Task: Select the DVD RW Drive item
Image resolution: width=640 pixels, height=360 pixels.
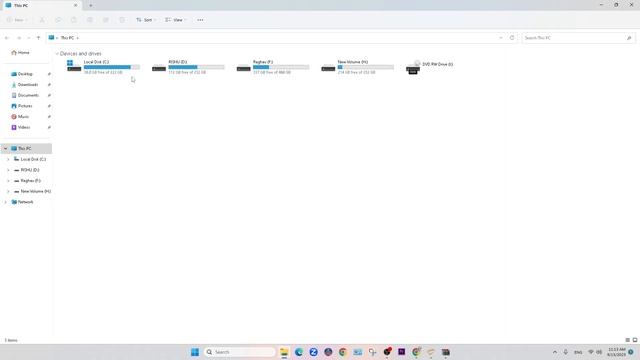Action: coord(430,67)
